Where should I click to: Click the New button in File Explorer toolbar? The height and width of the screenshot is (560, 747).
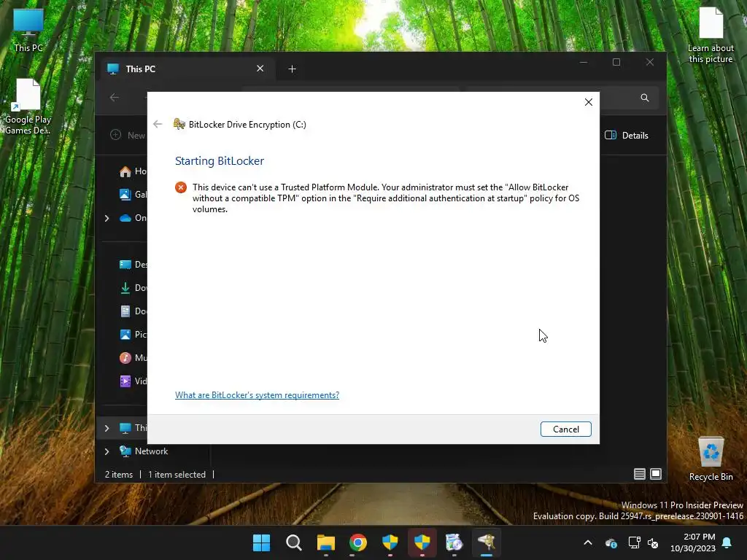pos(128,135)
